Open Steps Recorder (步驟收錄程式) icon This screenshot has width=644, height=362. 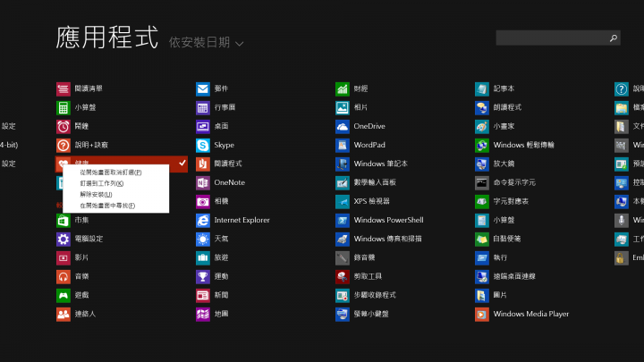coord(343,295)
